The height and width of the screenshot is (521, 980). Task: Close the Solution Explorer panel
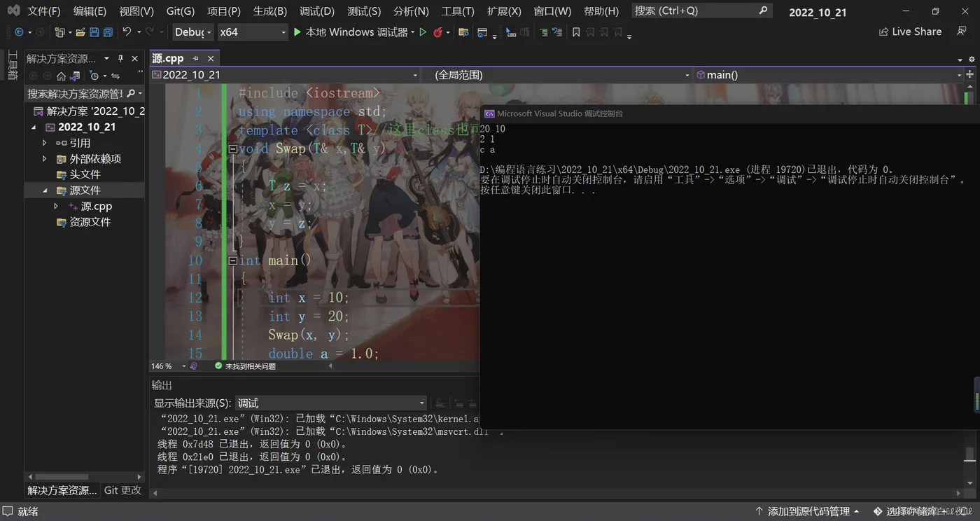(135, 59)
